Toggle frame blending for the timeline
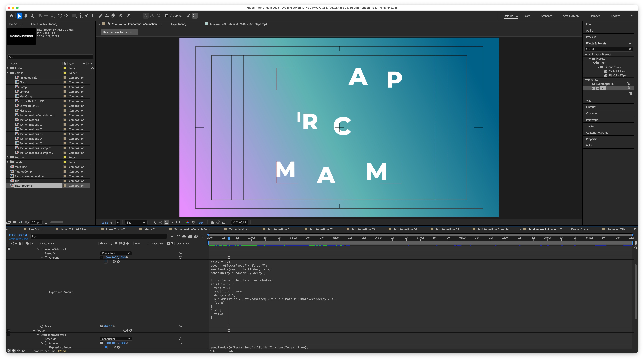 coord(190,236)
